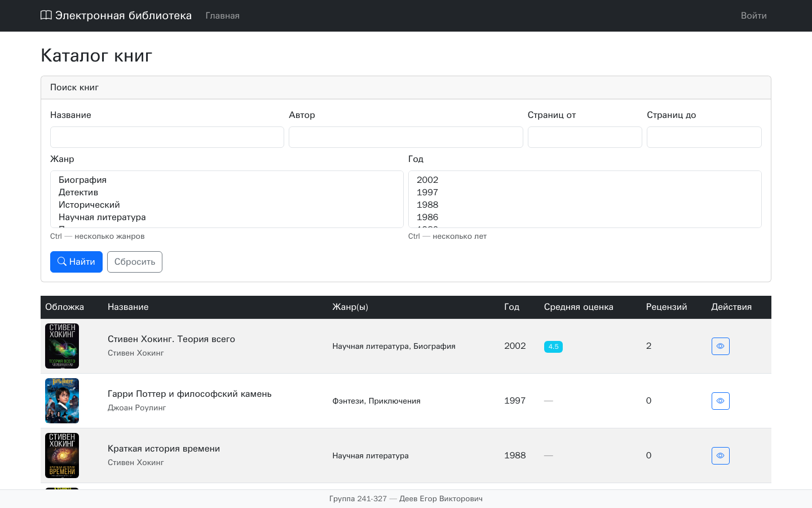
Task: Select Научная литература genre option
Action: pyautogui.click(x=227, y=217)
